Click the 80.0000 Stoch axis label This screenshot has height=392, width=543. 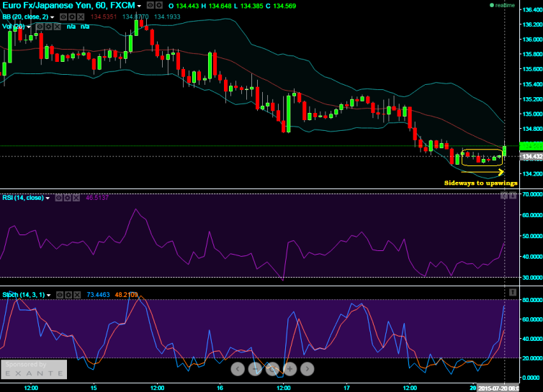533,300
